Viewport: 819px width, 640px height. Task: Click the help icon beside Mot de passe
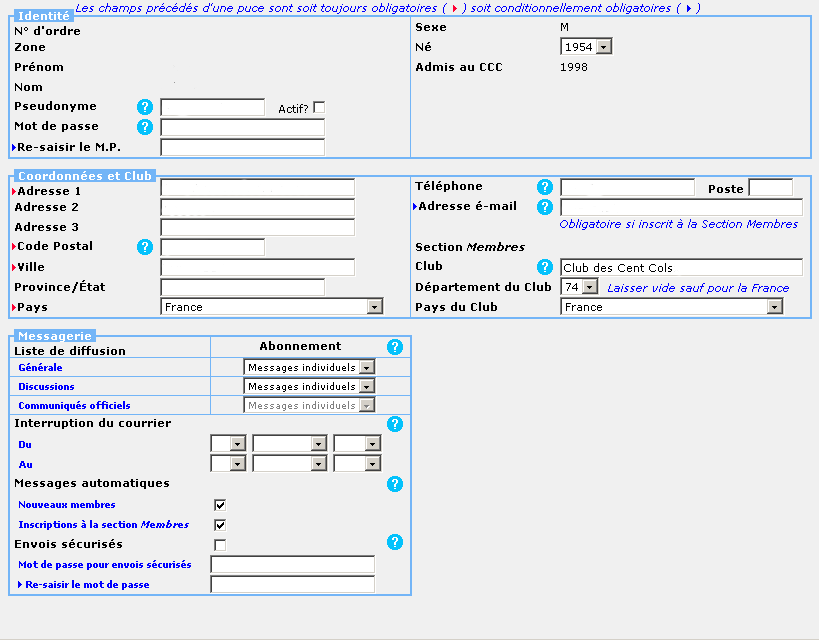pos(145,127)
